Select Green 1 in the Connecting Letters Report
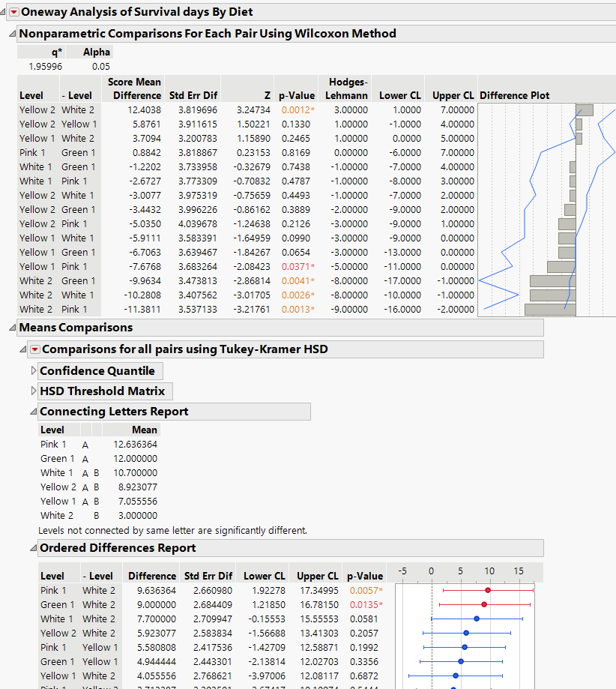Image resolution: width=616 pixels, height=689 pixels. (57, 458)
